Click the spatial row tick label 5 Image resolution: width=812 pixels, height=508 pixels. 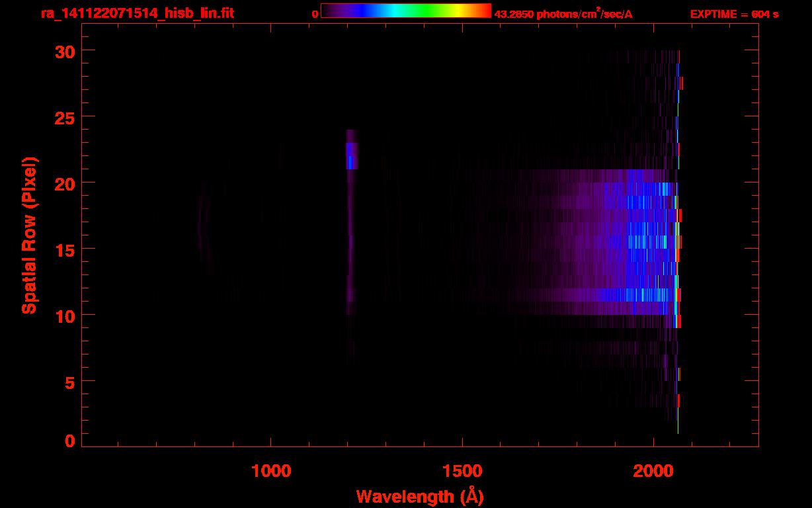(70, 382)
